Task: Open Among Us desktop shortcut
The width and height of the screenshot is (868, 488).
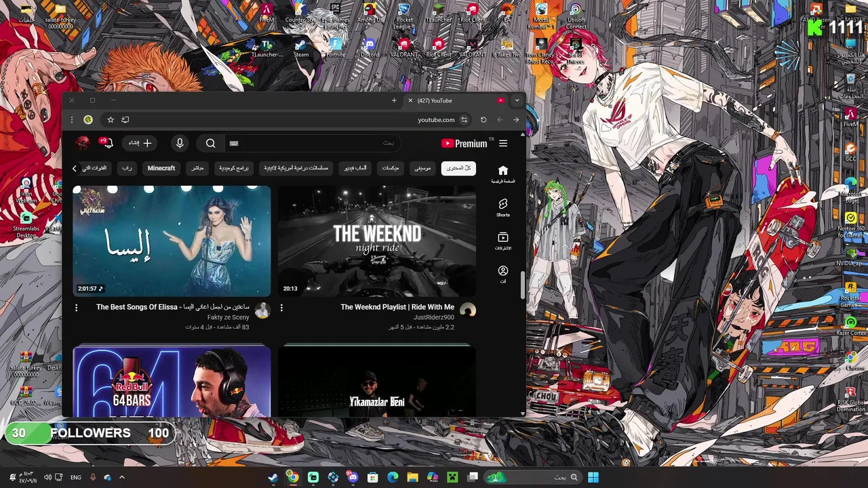Action: point(370,13)
